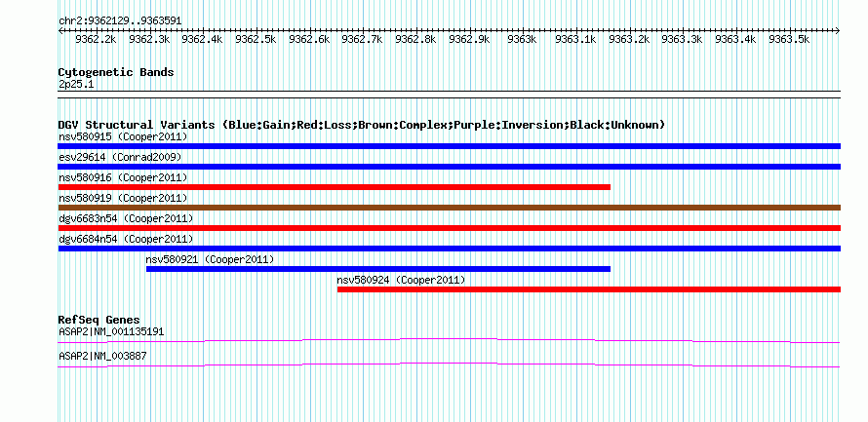Screen dimensions: 868x422
Task: Click the 9362.9k ruler tick label
Action: pos(469,39)
